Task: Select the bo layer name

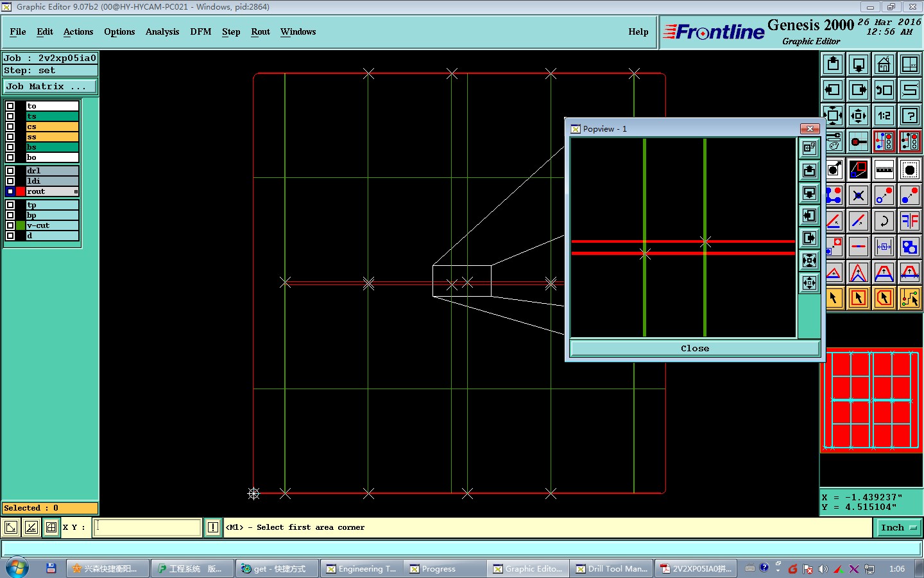Action: click(52, 157)
